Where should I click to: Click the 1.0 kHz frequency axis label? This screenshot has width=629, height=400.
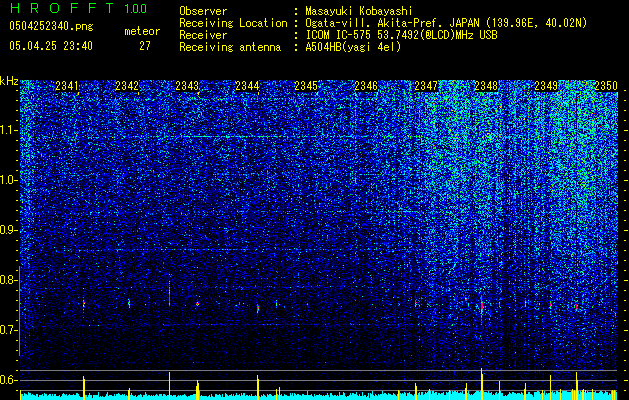[x=8, y=180]
